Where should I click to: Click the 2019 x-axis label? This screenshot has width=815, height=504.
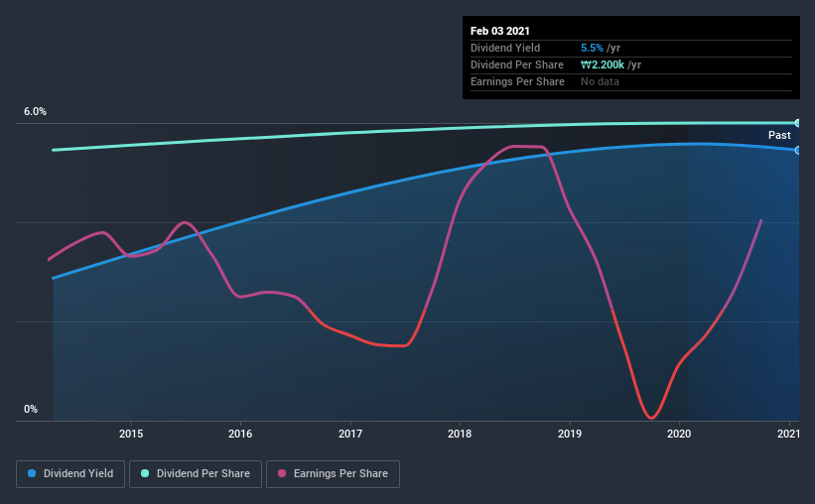570,434
